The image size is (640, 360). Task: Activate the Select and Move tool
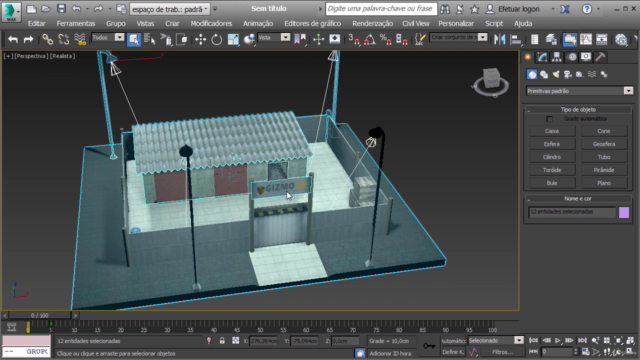tap(200, 39)
